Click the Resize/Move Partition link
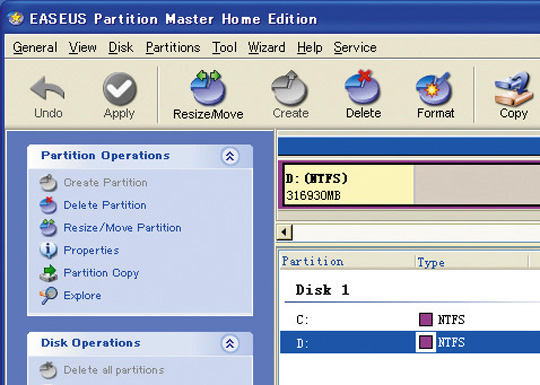This screenshot has height=385, width=540. tap(122, 228)
